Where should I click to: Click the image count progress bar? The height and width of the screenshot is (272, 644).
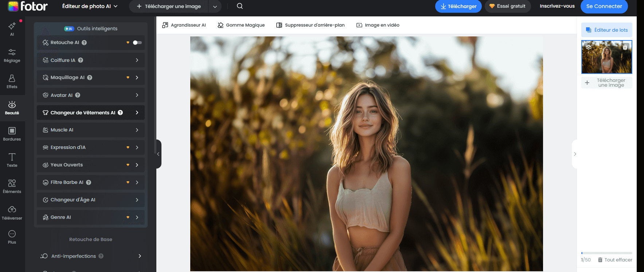606,253
